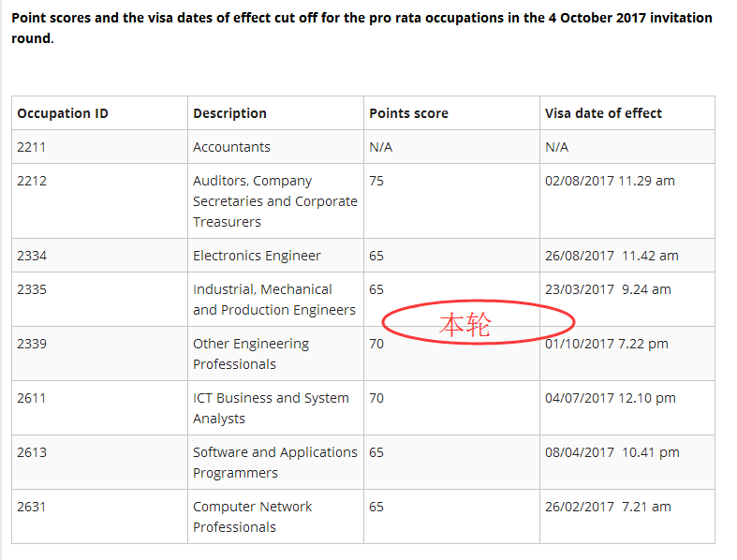The height and width of the screenshot is (560, 737).
Task: Click Computer Network Professionals description
Action: (252, 517)
